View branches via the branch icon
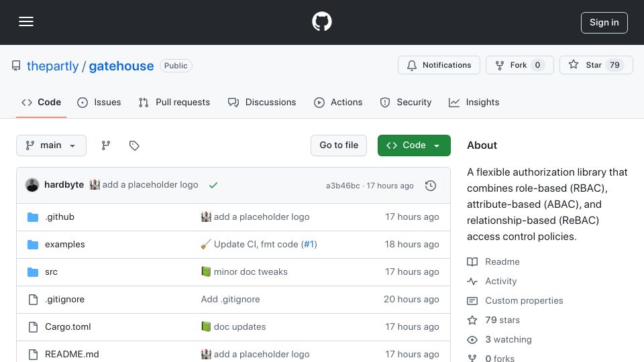 click(106, 145)
